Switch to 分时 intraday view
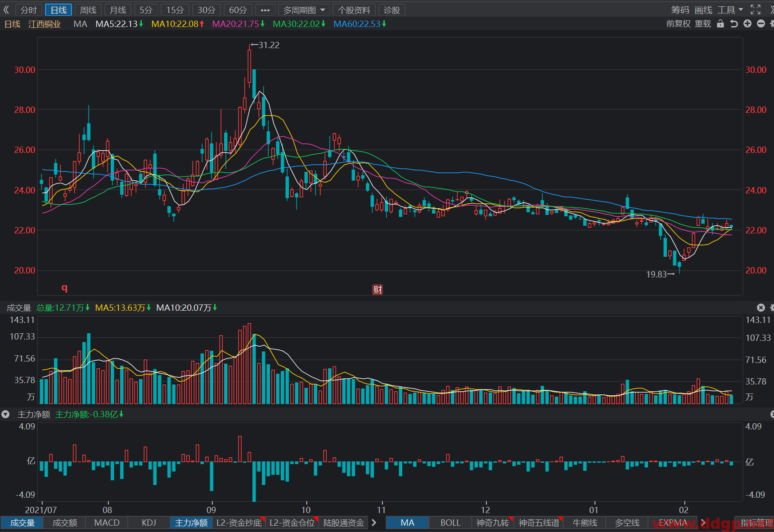 [x=28, y=10]
